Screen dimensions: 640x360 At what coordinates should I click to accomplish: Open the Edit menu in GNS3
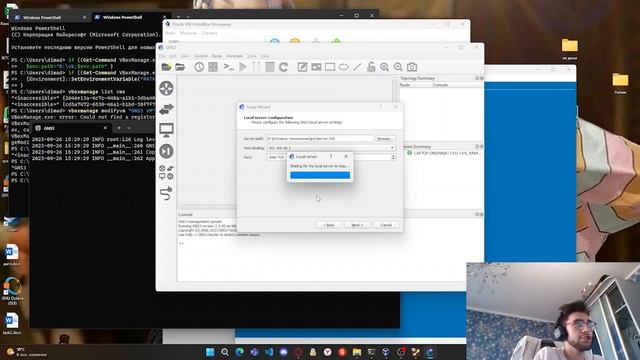(x=173, y=56)
